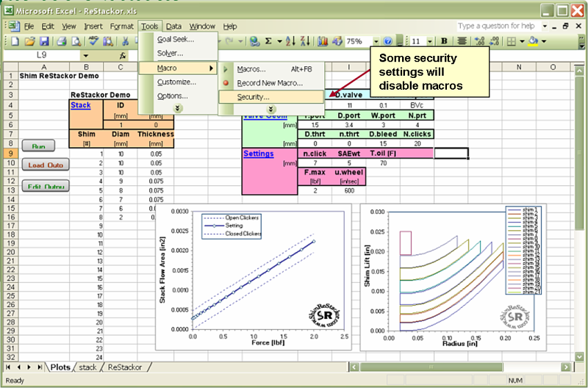
Task: Follow the Settings hyperlink
Action: click(259, 154)
